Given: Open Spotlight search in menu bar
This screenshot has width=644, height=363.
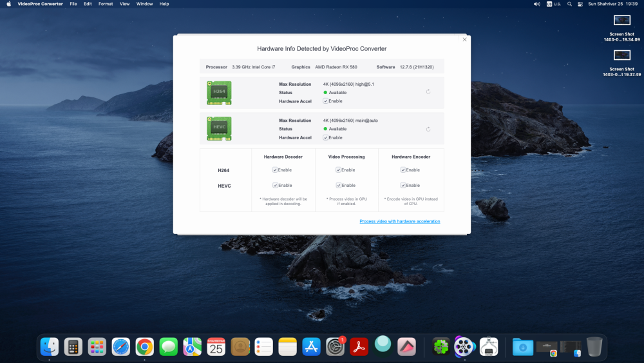Looking at the screenshot, I should click(569, 4).
